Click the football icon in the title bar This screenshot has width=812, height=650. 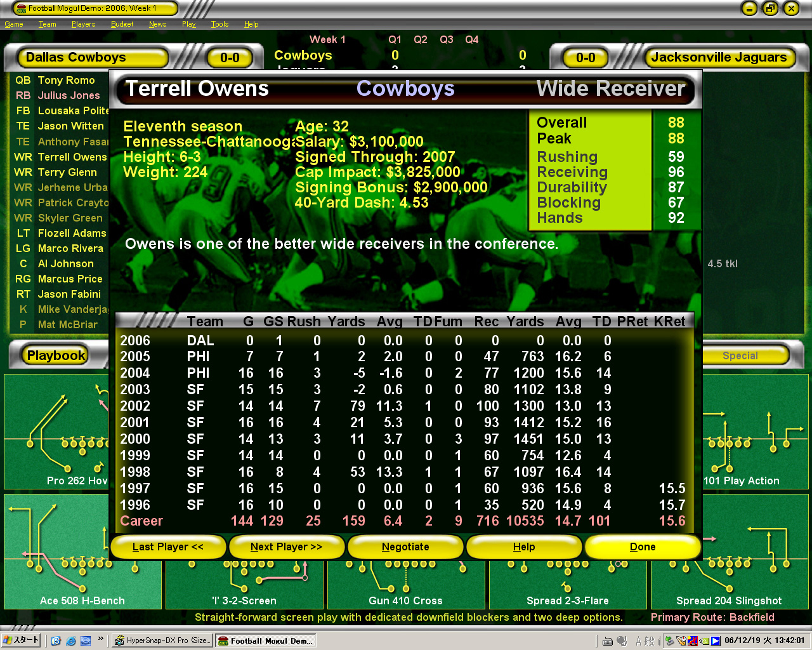click(20, 8)
